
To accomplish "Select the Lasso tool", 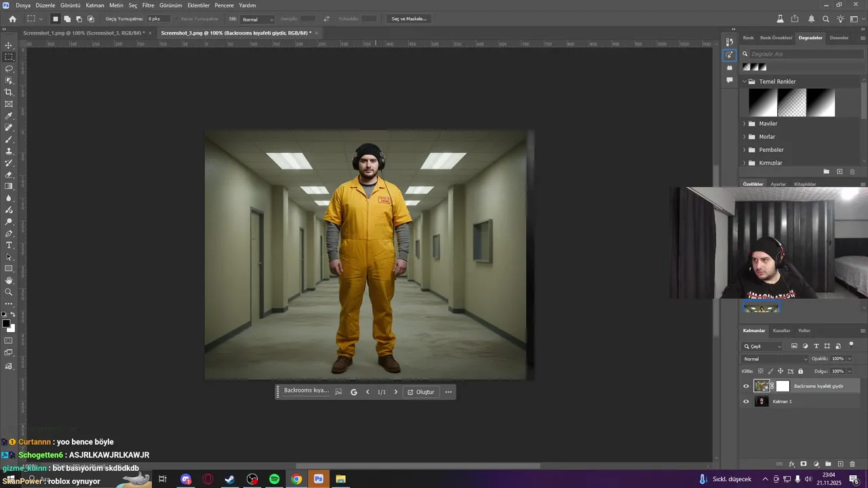I will tap(9, 68).
